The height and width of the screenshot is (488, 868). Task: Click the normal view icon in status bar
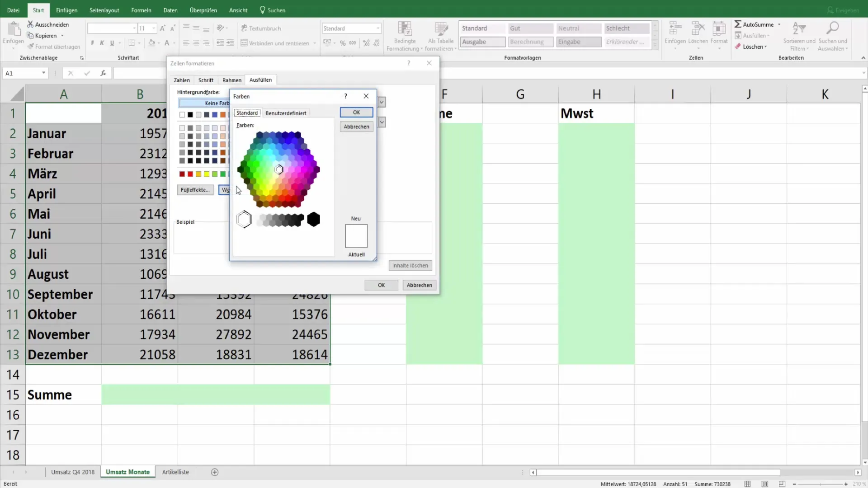pos(747,484)
